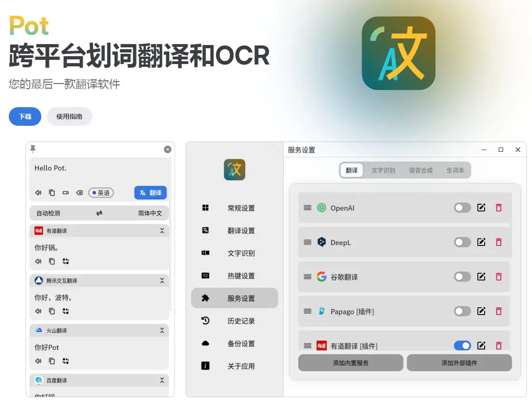The width and height of the screenshot is (532, 400).
Task: Open the 英语 target language selector
Action: click(x=101, y=193)
